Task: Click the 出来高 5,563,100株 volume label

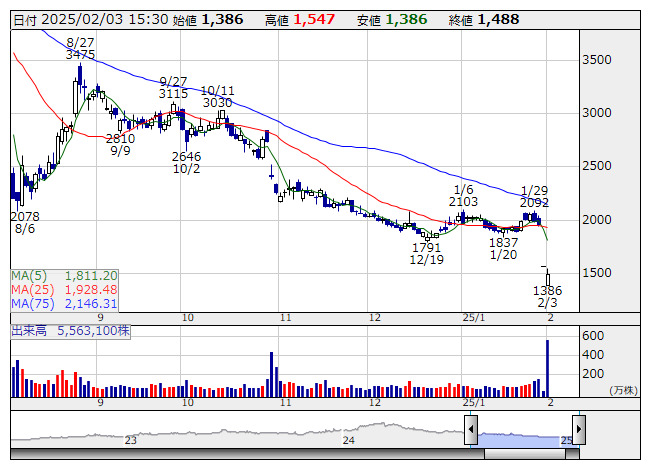Action: coord(70,331)
